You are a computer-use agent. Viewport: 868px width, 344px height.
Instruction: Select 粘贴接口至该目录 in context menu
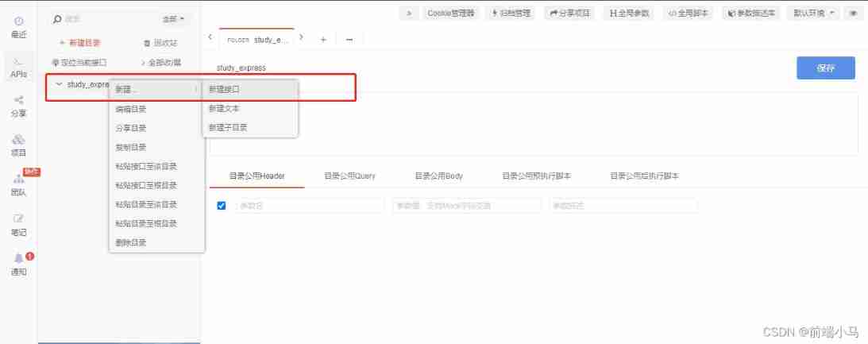point(156,166)
